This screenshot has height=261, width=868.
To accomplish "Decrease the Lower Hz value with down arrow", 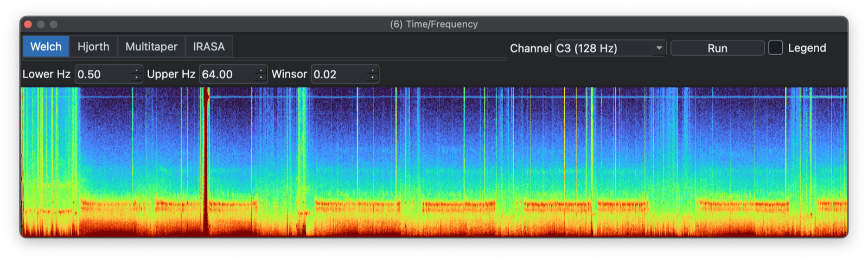I will 136,78.
